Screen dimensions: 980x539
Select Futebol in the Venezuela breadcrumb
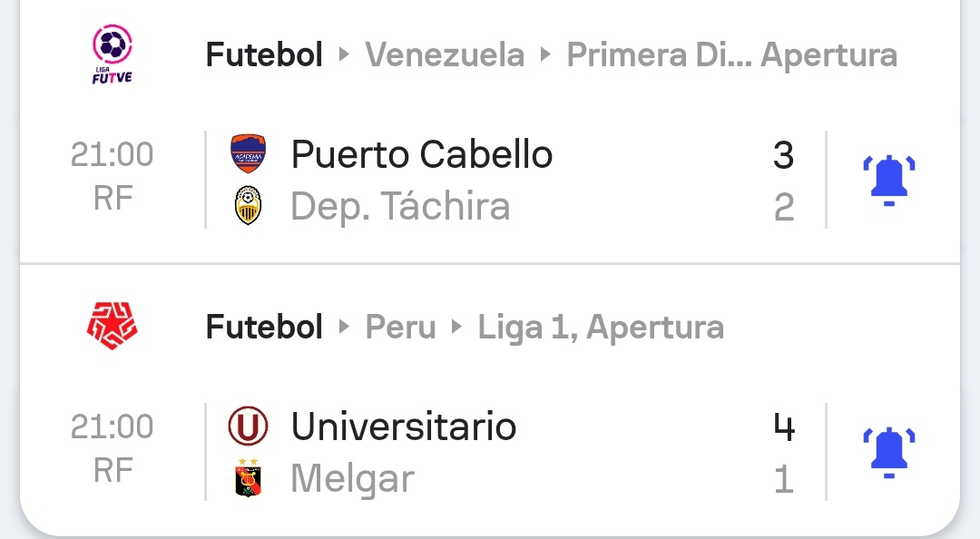pyautogui.click(x=264, y=55)
